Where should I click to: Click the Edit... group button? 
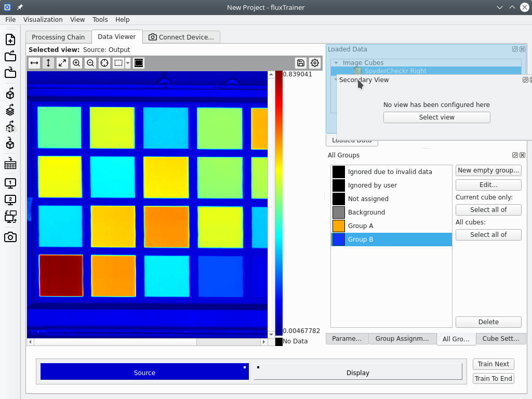(x=488, y=185)
